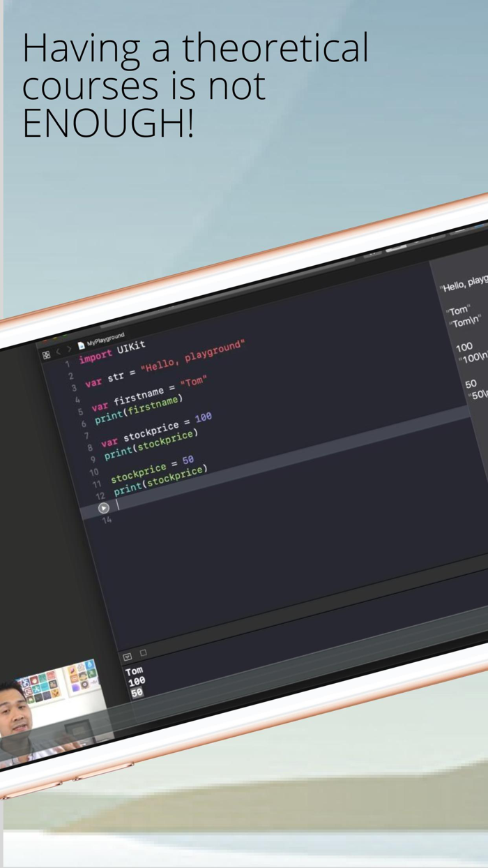The height and width of the screenshot is (868, 488).
Task: Toggle the debug console hide icon
Action: tap(128, 657)
